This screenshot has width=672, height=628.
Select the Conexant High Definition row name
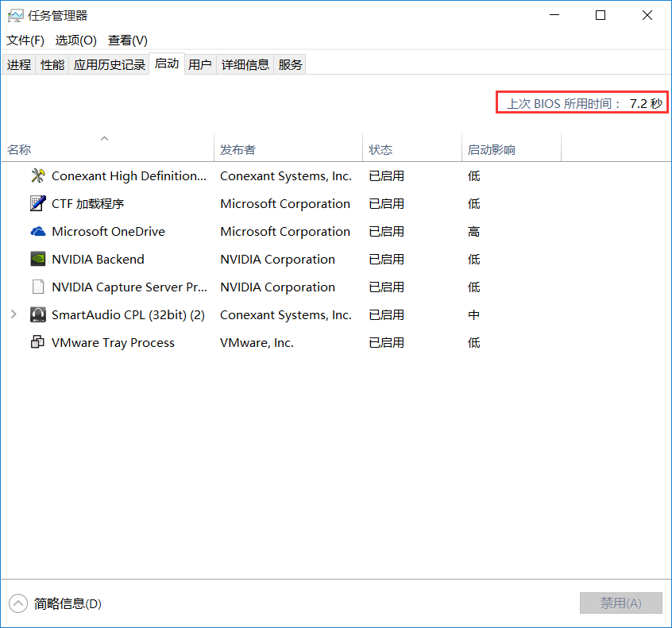click(129, 176)
